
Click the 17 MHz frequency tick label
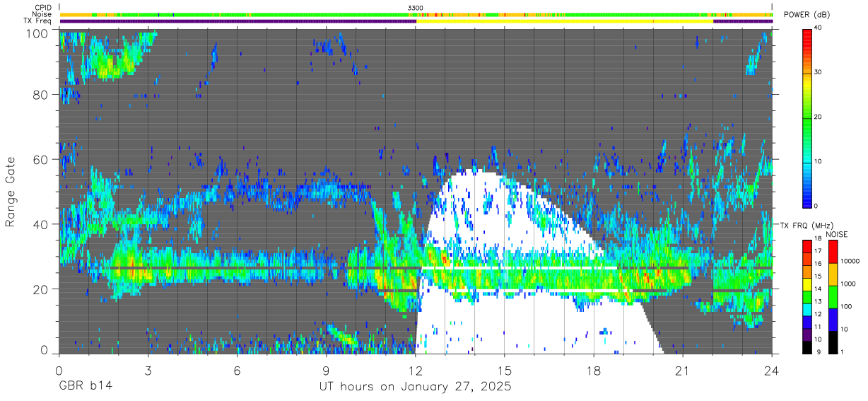coord(819,251)
